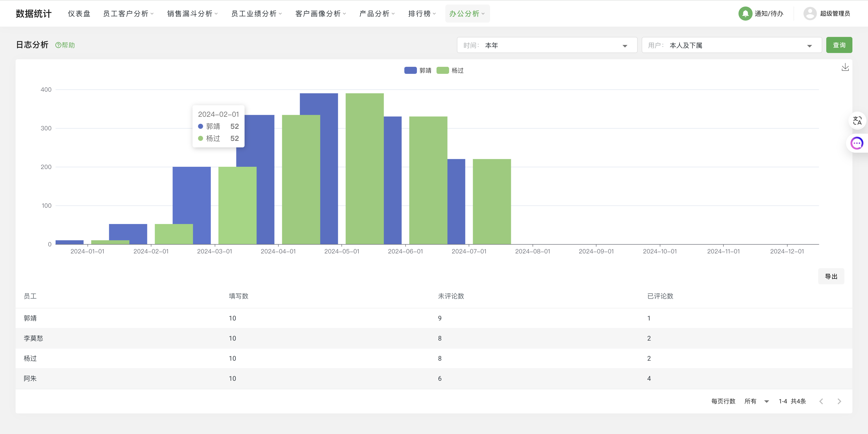The height and width of the screenshot is (434, 868).
Task: Go to previous table page arrow
Action: (821, 401)
